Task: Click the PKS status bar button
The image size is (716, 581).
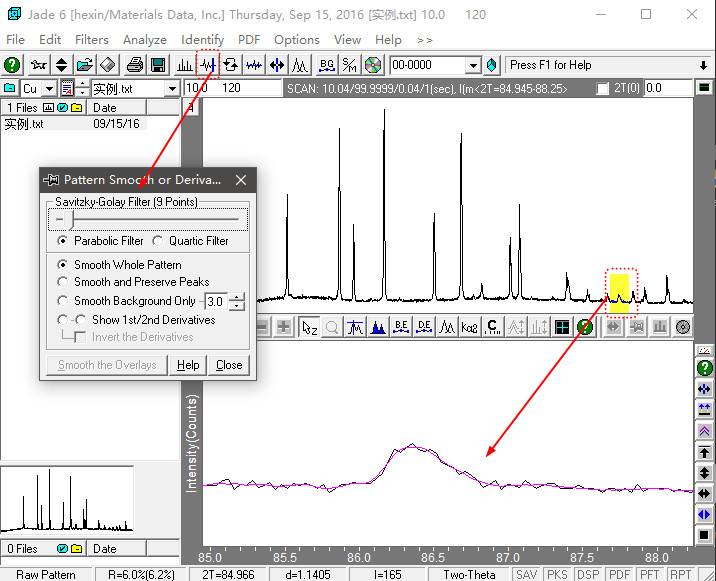Action: tap(557, 575)
